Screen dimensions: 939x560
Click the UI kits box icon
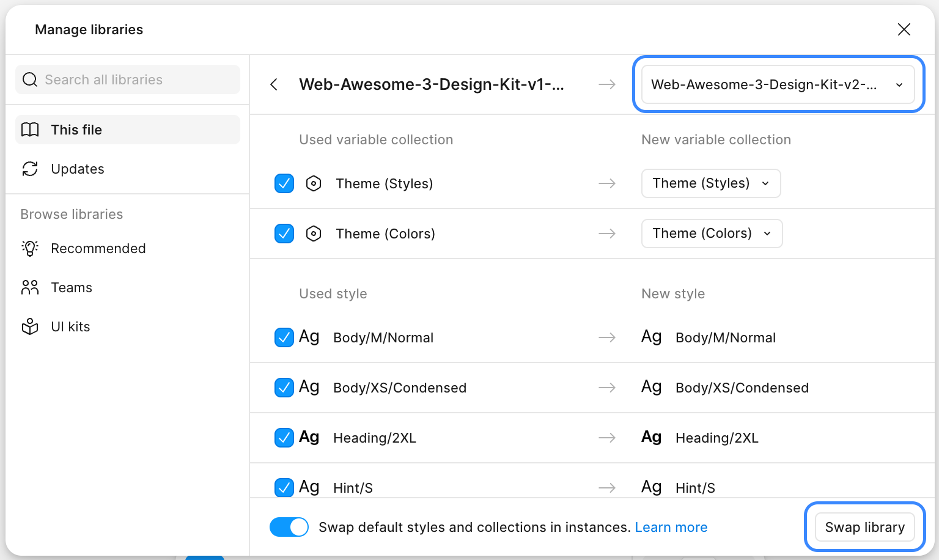pos(30,326)
